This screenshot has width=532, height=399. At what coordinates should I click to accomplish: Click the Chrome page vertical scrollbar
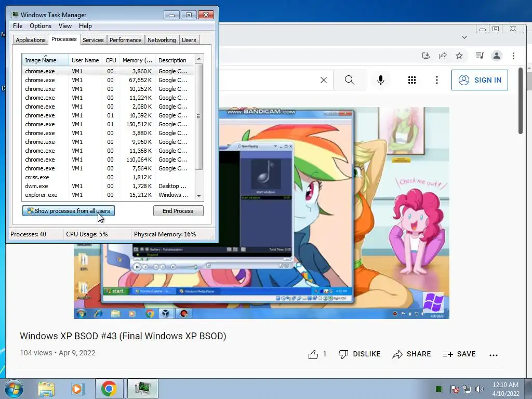[x=521, y=101]
